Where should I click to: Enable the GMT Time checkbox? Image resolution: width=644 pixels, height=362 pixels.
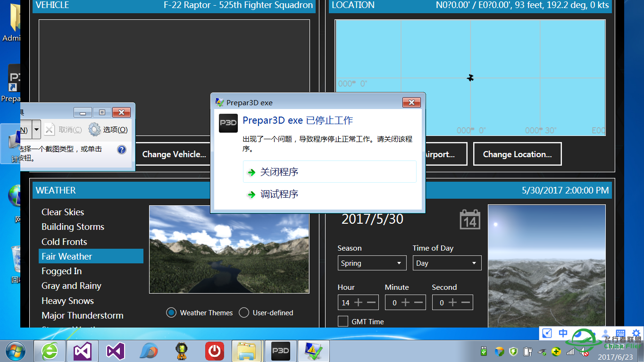(x=343, y=321)
